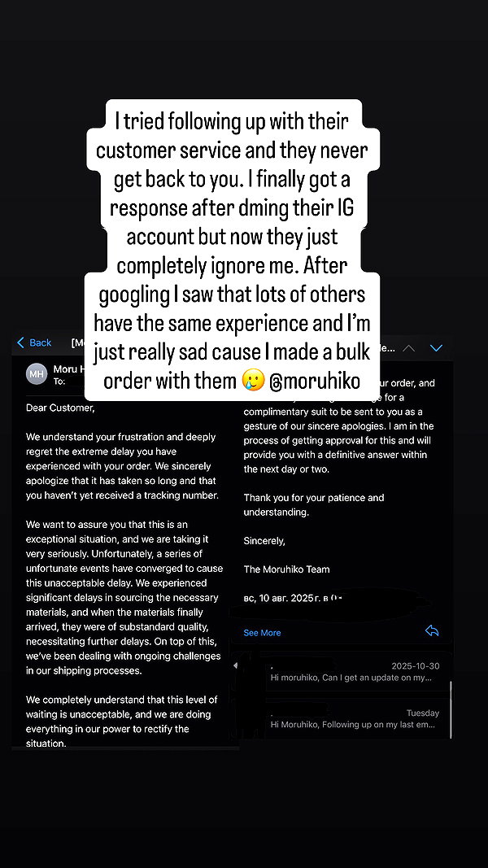The height and width of the screenshot is (868, 488).
Task: Go to previous message with up arrow
Action: [x=408, y=348]
